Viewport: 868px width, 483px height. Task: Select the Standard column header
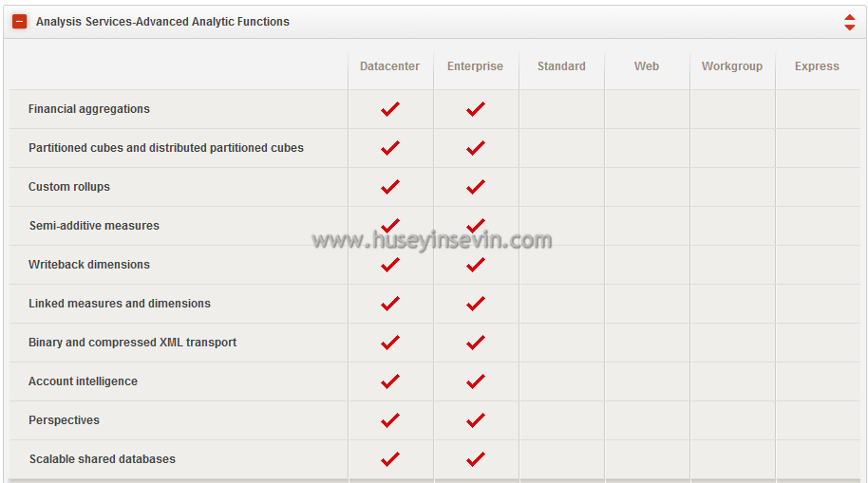click(x=561, y=66)
